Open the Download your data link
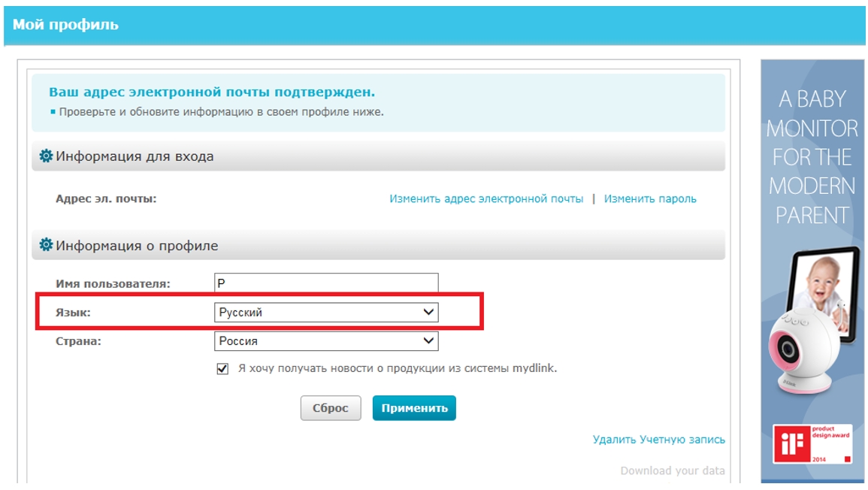Screen dimensions: 868x490 [x=673, y=470]
